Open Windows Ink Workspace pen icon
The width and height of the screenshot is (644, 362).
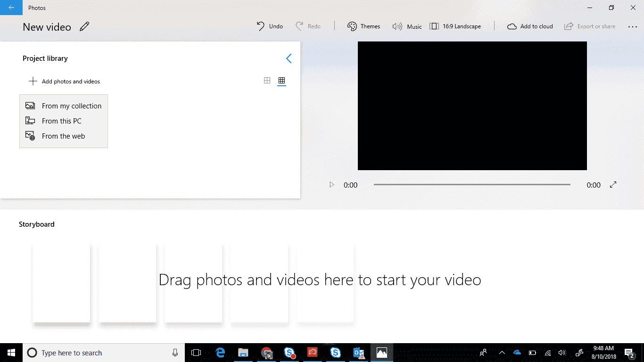tap(580, 353)
